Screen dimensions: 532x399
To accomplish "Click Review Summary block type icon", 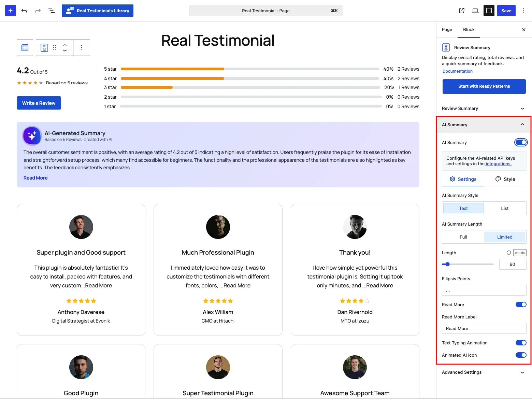I will [x=44, y=48].
